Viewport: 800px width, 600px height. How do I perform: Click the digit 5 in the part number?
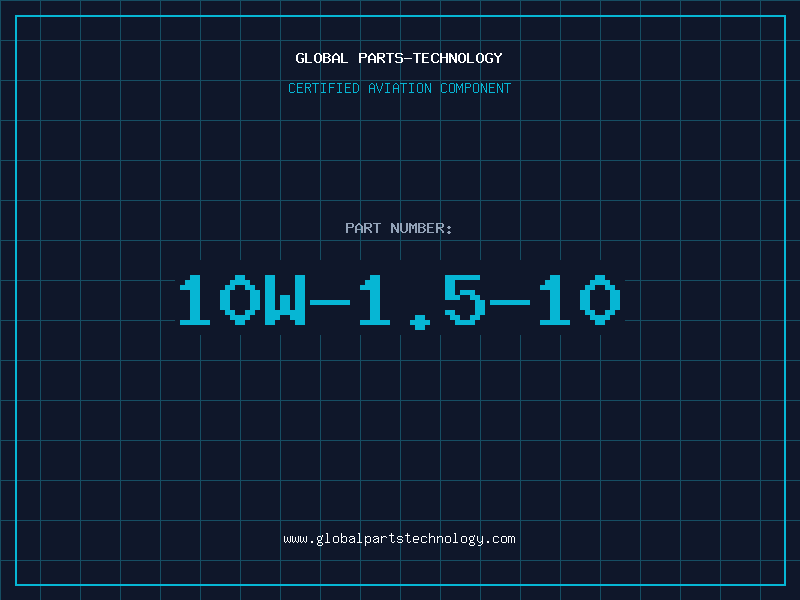[465, 300]
